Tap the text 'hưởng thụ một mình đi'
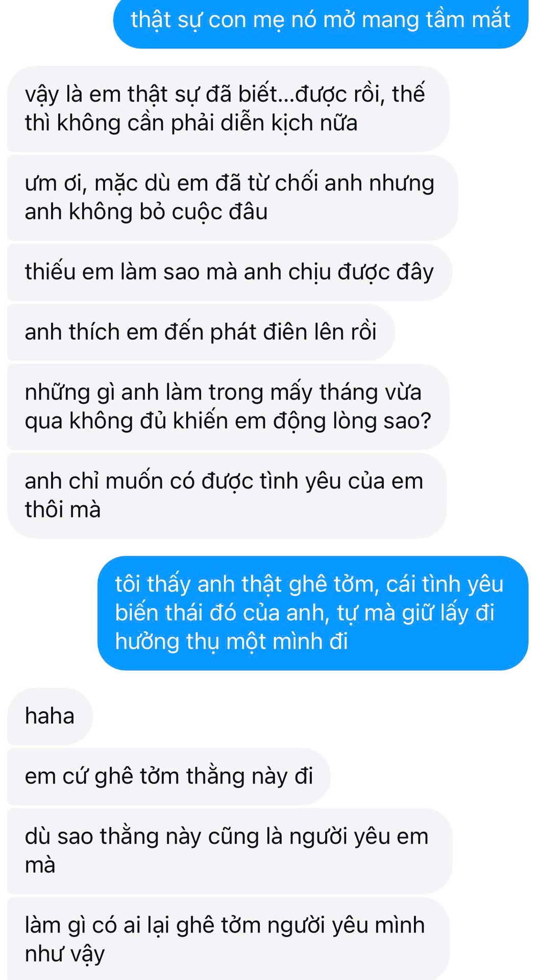 [231, 642]
